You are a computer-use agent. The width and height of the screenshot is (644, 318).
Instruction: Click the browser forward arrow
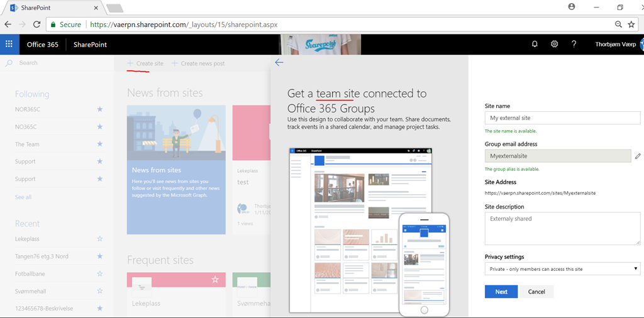(22, 25)
